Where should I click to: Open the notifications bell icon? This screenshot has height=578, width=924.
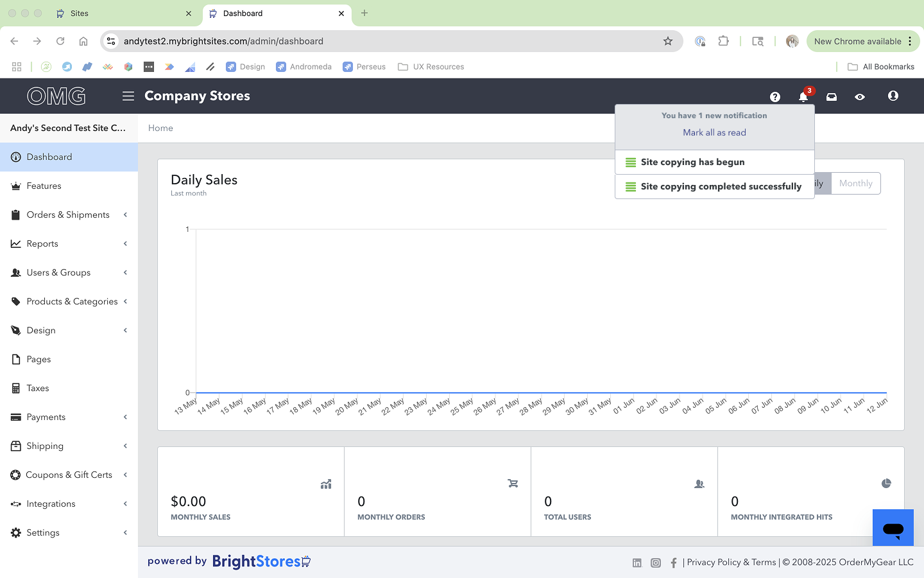(x=803, y=96)
